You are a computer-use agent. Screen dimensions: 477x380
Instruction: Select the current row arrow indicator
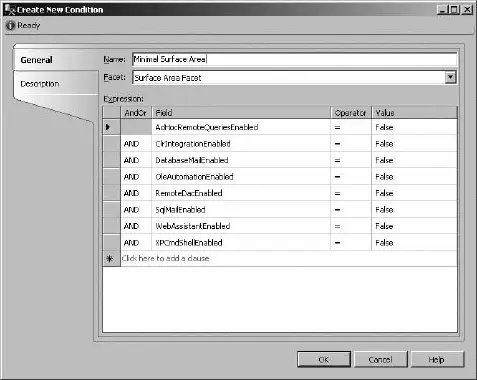point(108,127)
